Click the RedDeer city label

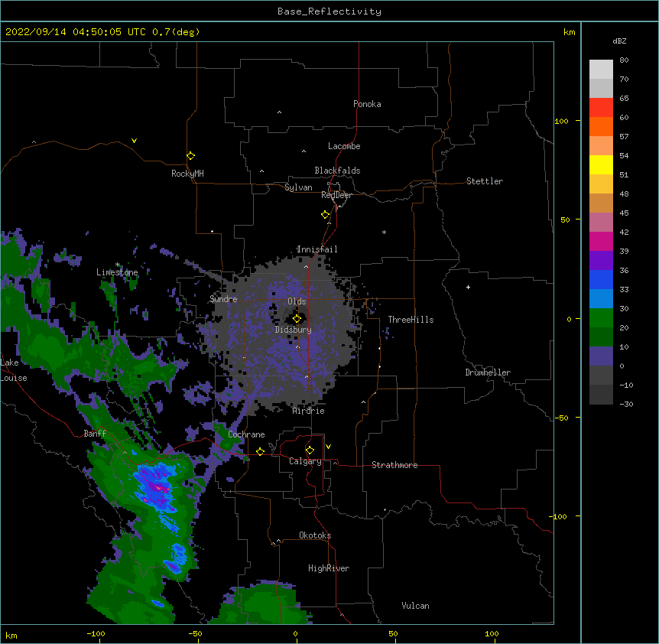(x=336, y=195)
